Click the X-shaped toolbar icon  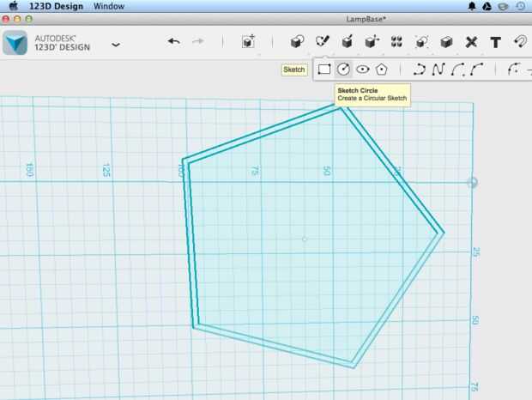tap(471, 42)
